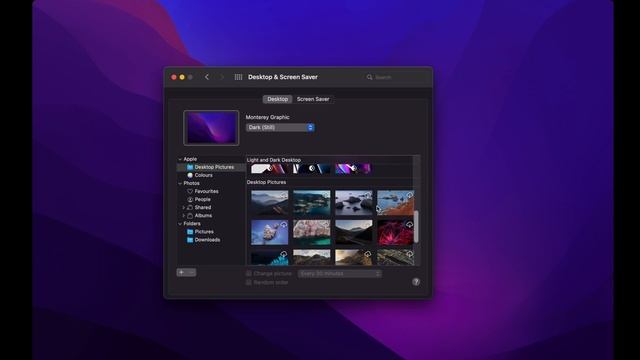This screenshot has height=360, width=640.
Task: Open the Every 30 minutes interval dropdown
Action: [340, 273]
